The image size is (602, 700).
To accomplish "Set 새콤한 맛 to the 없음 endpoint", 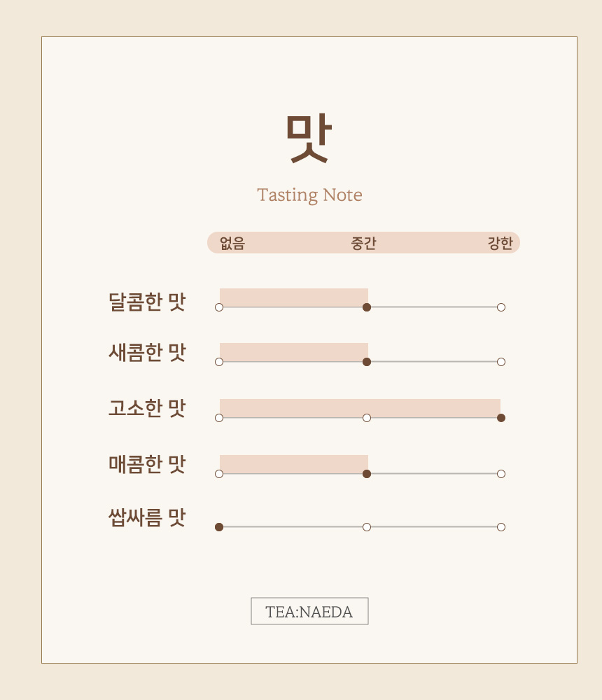I will [219, 362].
